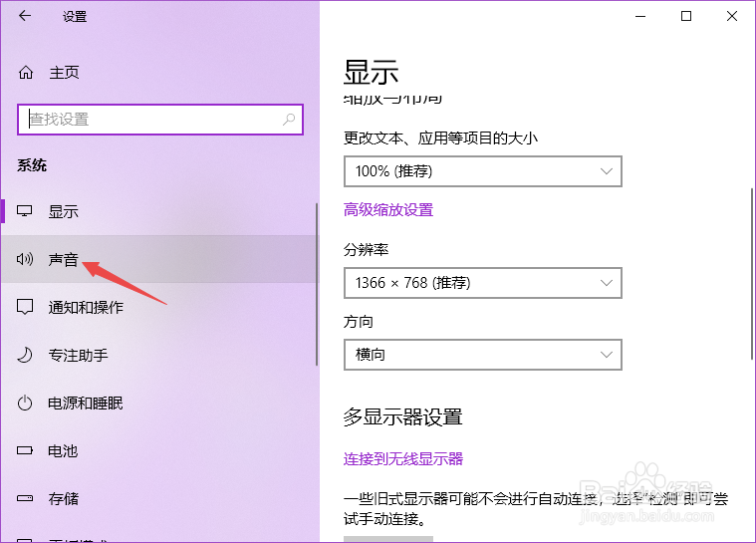
Task: Open the Storage (存储) icon
Action: point(26,499)
